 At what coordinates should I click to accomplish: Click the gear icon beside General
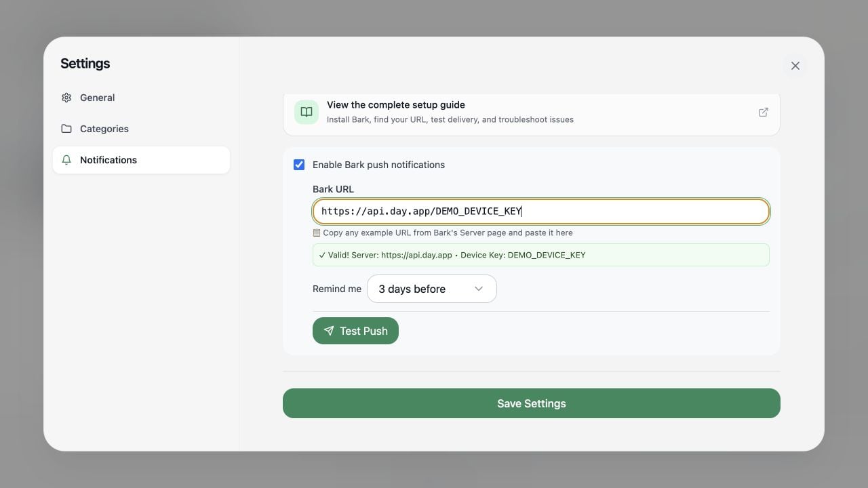click(x=66, y=98)
